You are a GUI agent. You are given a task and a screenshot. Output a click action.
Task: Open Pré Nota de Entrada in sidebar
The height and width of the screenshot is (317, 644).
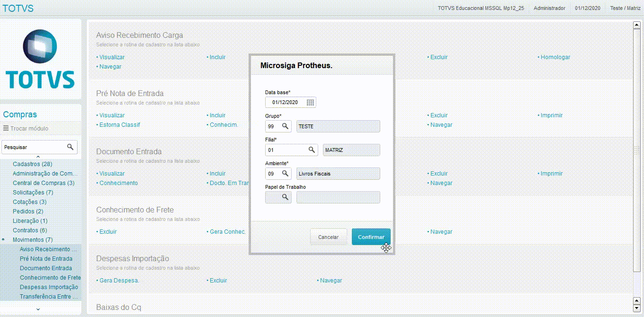46,259
